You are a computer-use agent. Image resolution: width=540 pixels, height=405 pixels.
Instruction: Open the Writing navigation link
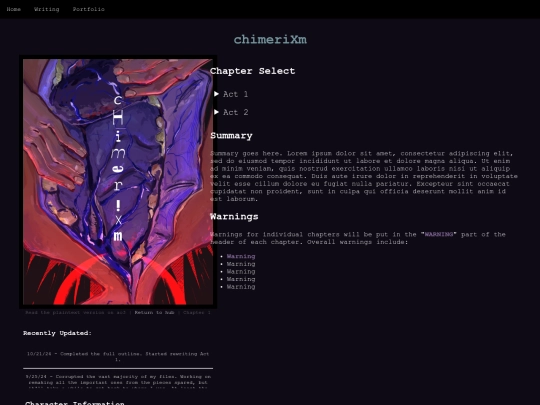tap(46, 9)
